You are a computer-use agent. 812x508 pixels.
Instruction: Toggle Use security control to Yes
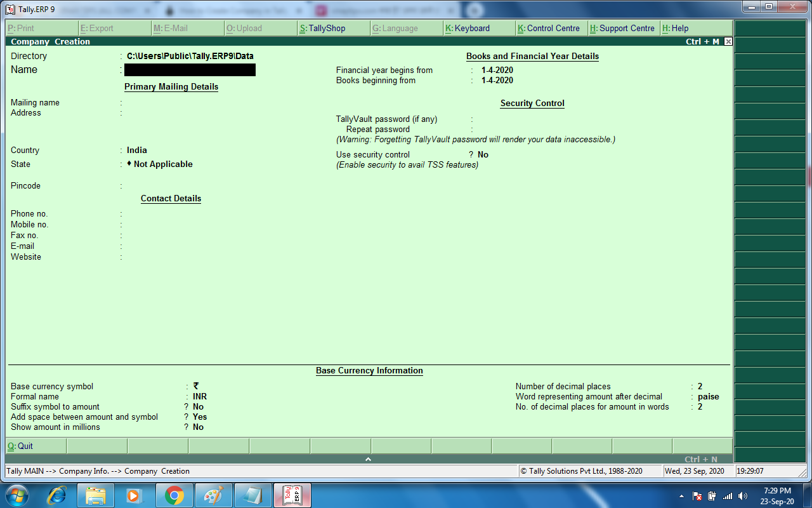pos(483,154)
